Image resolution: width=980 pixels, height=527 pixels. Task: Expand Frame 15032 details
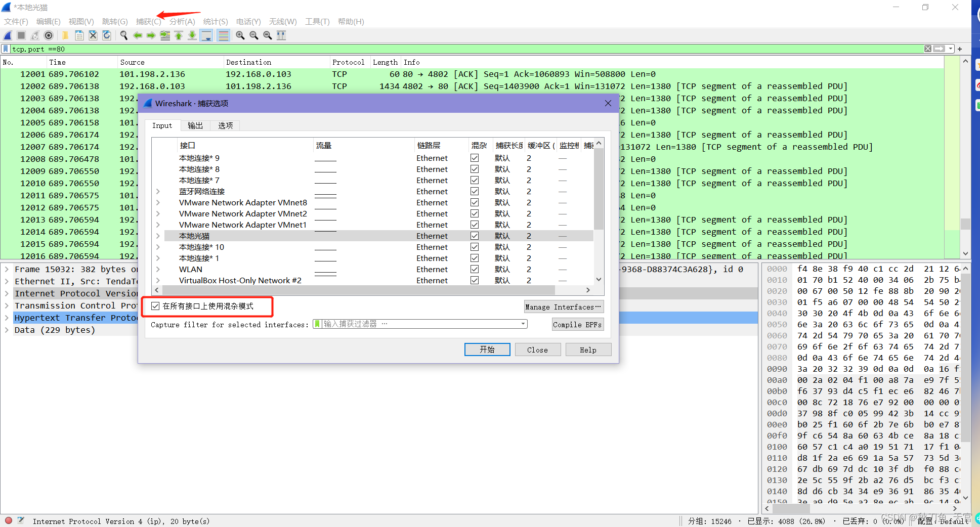pos(7,269)
